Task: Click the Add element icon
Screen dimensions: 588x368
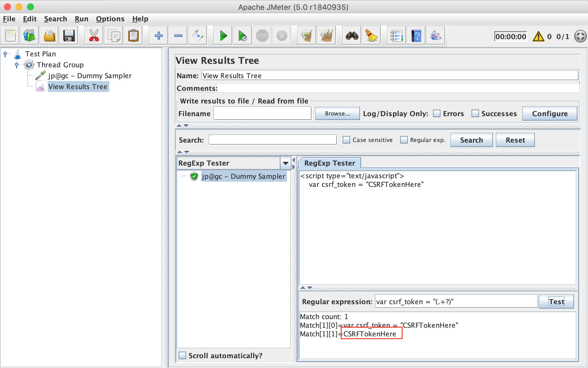Action: 158,36
